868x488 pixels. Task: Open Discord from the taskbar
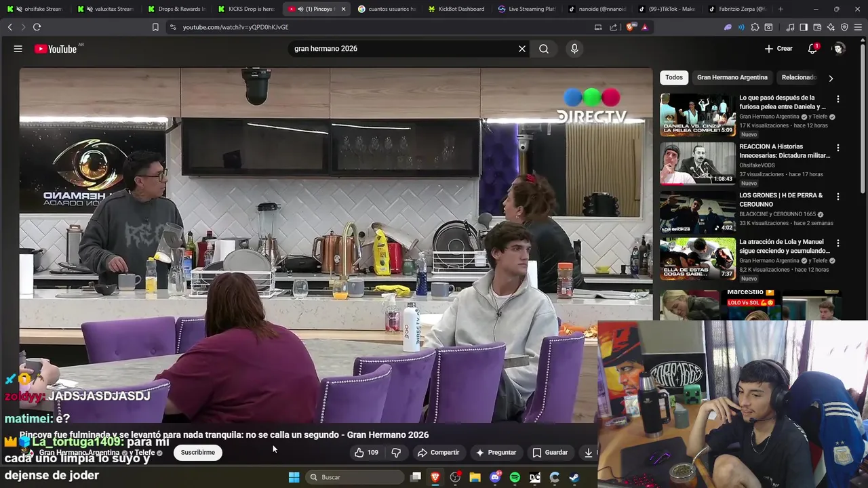point(495,477)
